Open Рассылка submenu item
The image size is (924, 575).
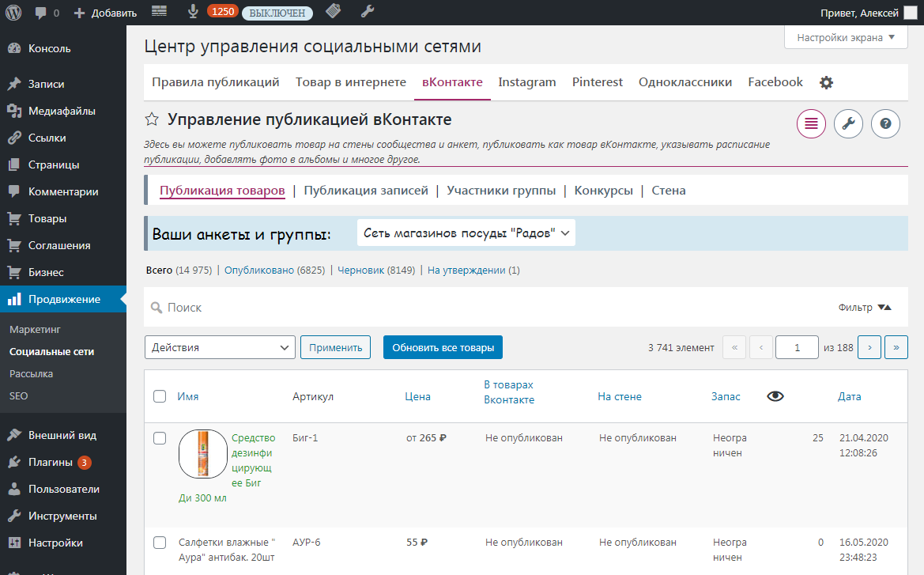(x=32, y=374)
